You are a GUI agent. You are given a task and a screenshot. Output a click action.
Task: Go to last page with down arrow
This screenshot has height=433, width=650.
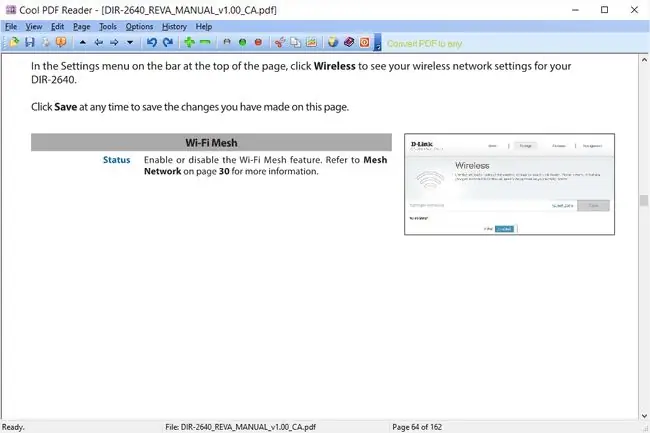tap(130, 42)
